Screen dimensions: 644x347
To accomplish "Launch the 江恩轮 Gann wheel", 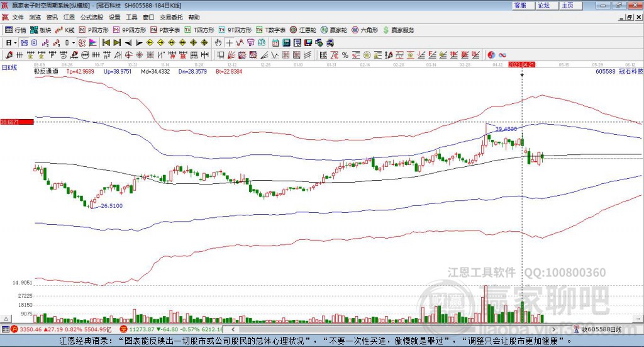I will pyautogui.click(x=303, y=30).
